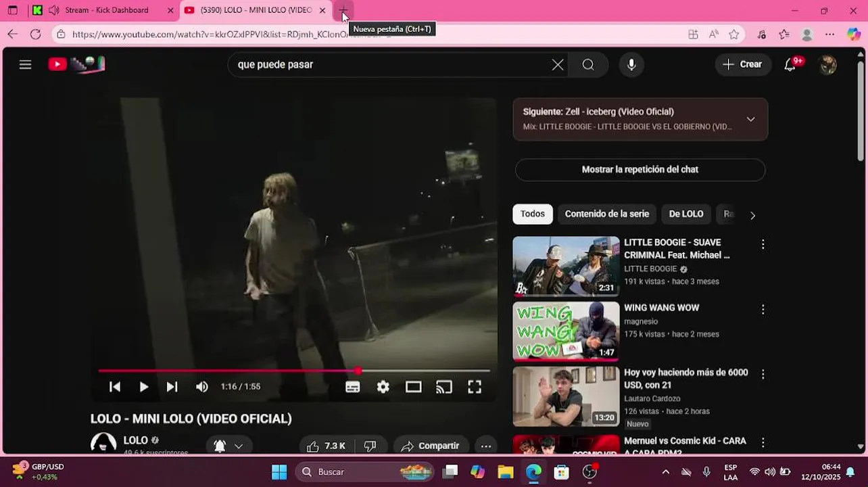
Task: Open Microsoft Store from taskbar
Action: coord(562,471)
